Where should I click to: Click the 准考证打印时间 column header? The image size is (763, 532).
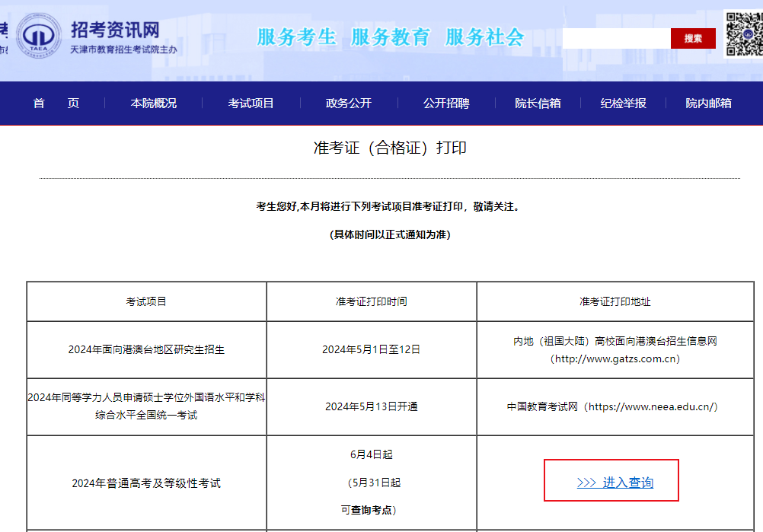pyautogui.click(x=371, y=301)
